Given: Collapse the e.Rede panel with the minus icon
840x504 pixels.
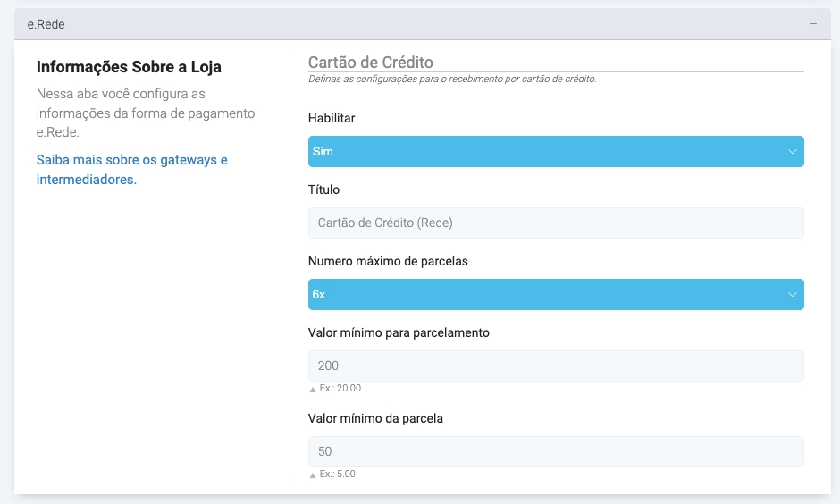Looking at the screenshot, I should click(x=813, y=24).
